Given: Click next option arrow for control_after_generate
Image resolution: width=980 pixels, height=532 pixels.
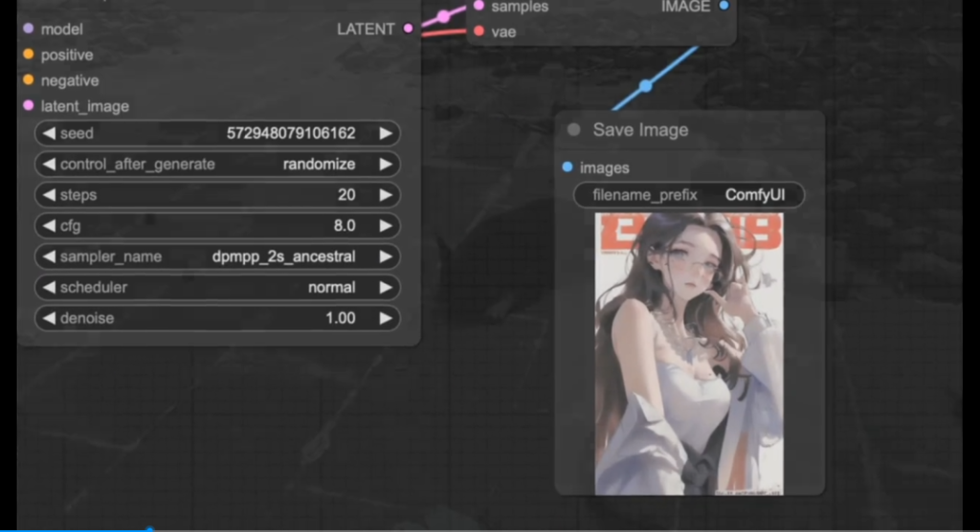Looking at the screenshot, I should [x=386, y=164].
